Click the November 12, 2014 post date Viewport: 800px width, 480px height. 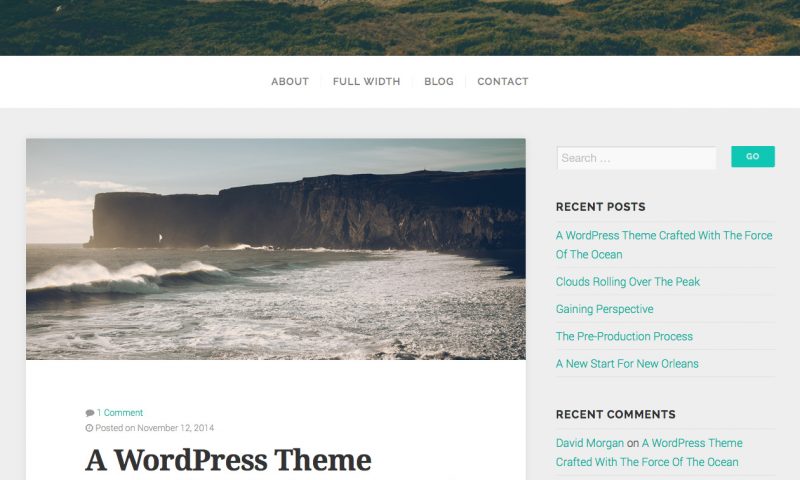[x=176, y=428]
